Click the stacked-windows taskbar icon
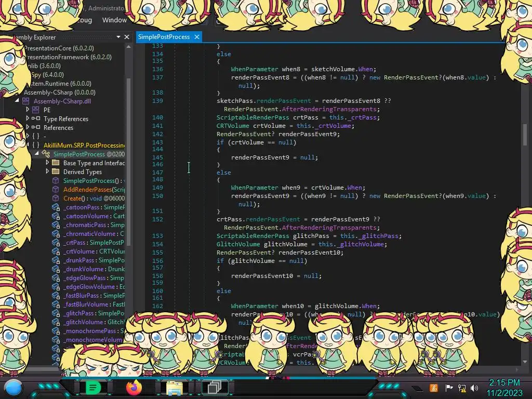This screenshot has width=532, height=399. [215, 387]
